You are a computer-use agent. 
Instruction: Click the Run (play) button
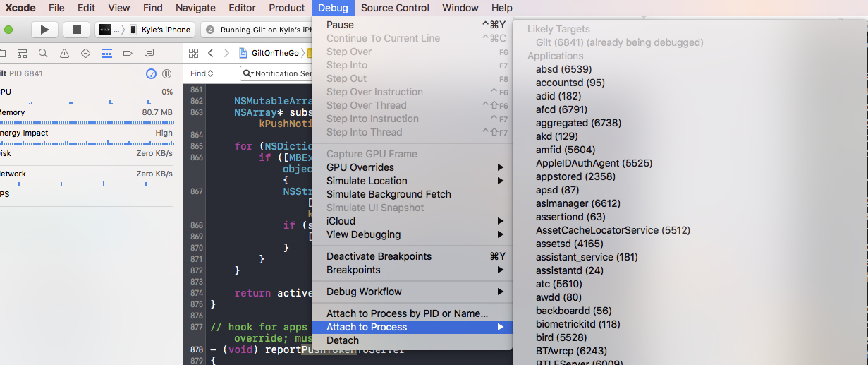pos(44,30)
